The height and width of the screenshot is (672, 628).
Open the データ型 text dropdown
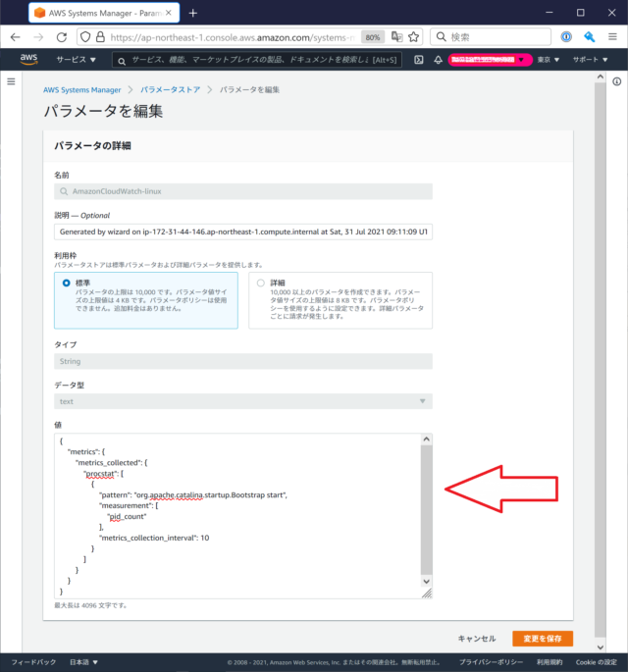(x=243, y=401)
